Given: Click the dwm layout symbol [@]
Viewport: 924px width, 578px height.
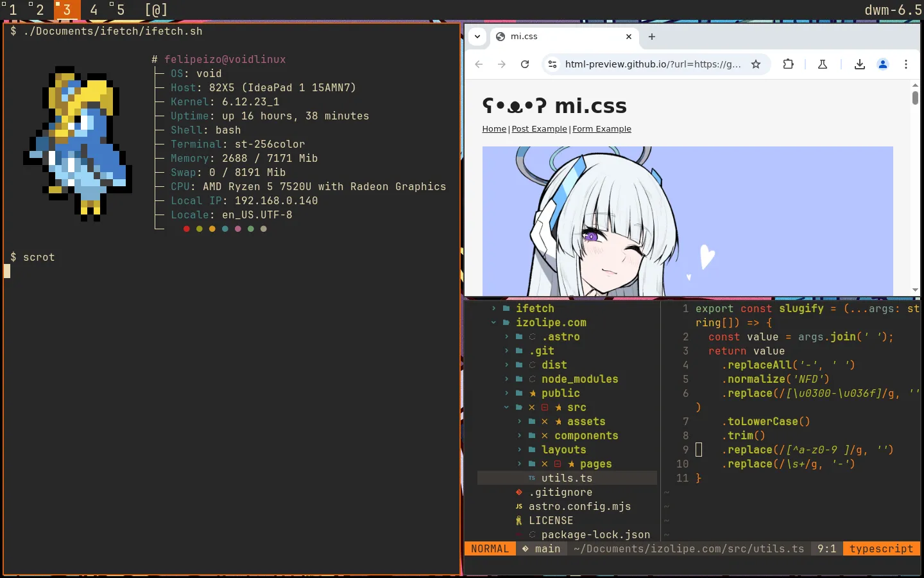Looking at the screenshot, I should point(156,10).
